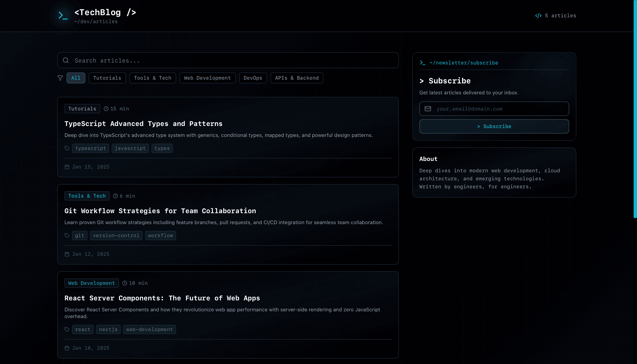Click the code brackets icon beside 5 articles
The width and height of the screenshot is (637, 364).
tap(538, 16)
